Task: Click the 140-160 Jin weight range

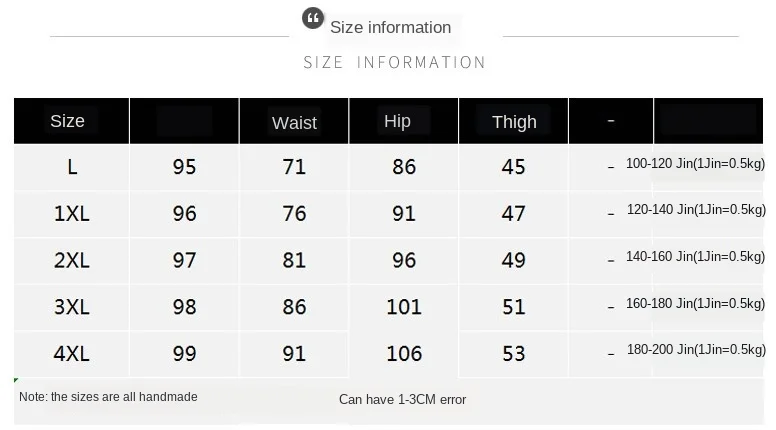Action: pos(695,256)
